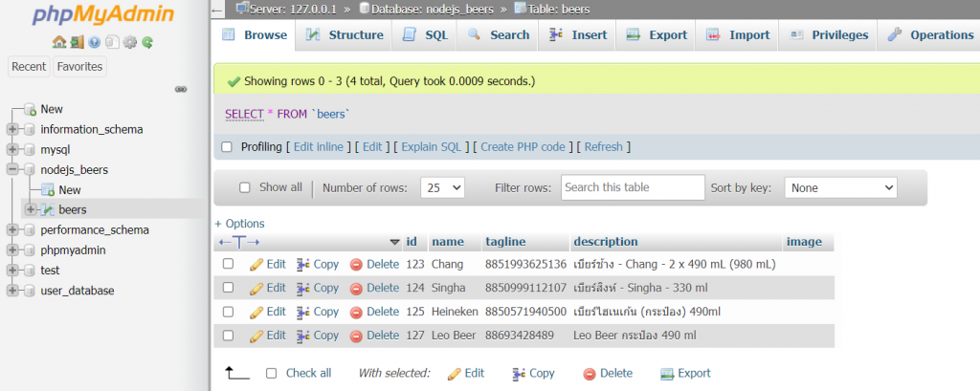The width and height of the screenshot is (980, 391).
Task: Select the checkbox for the Heineken row
Action: (228, 311)
